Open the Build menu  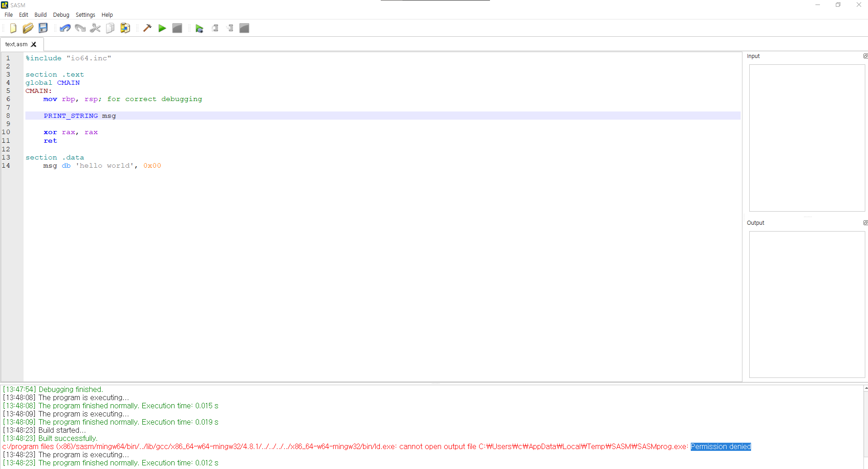point(40,15)
